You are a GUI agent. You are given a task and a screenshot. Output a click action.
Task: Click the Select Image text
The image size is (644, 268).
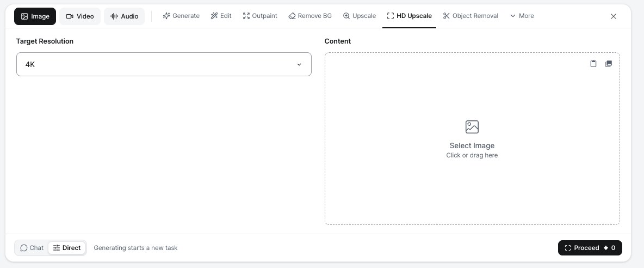click(472, 145)
